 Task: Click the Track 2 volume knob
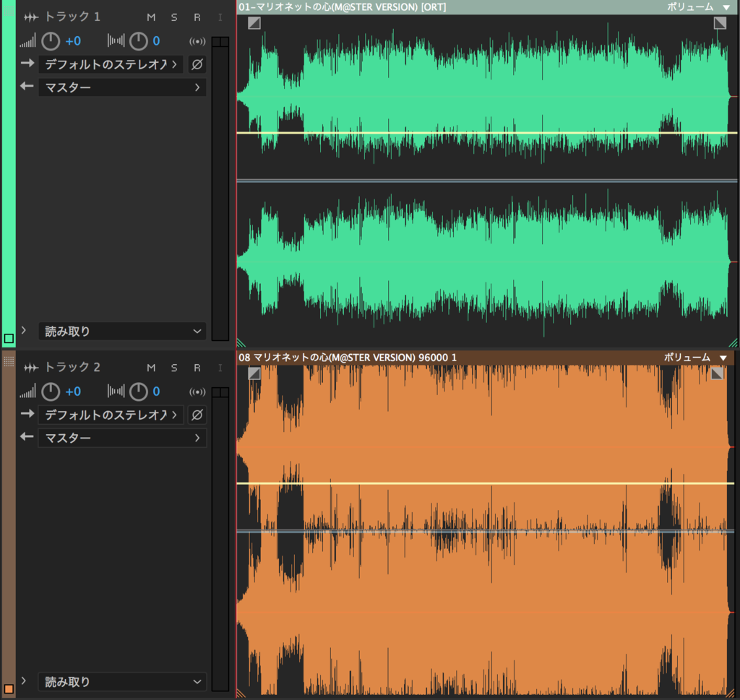pyautogui.click(x=51, y=392)
